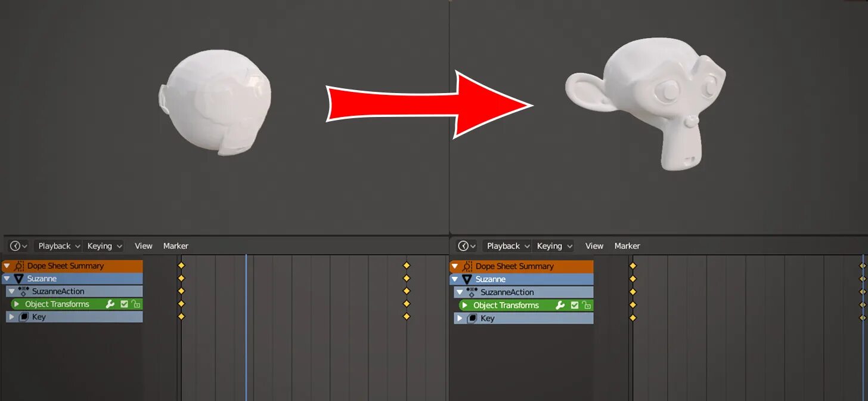This screenshot has height=401, width=868.
Task: Collapse Dope Sheet Summary in left panel
Action: coord(7,266)
